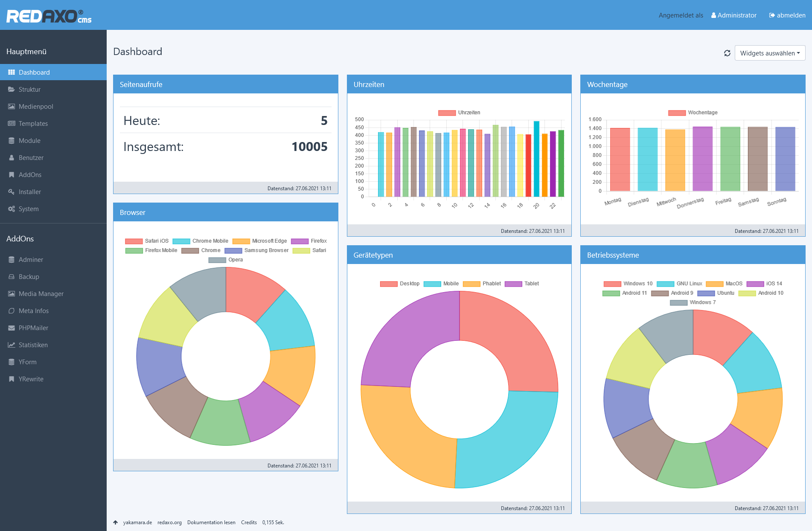Click the PHPMailer envelope icon

[12, 328]
